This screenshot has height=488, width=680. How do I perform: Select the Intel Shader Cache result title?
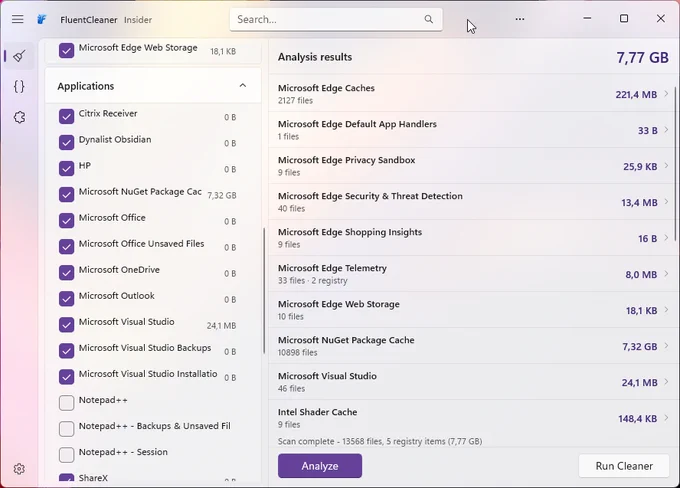click(317, 412)
